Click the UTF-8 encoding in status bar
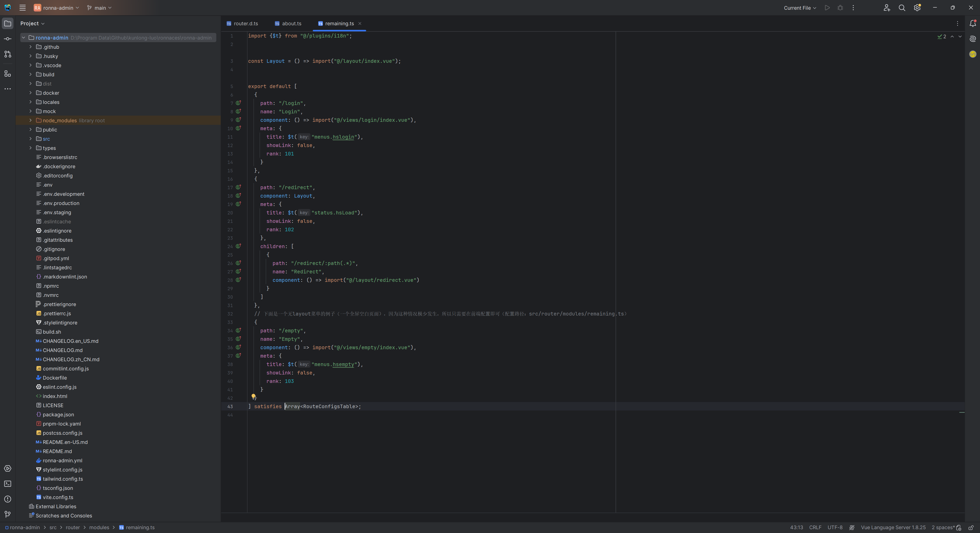 [x=835, y=528]
